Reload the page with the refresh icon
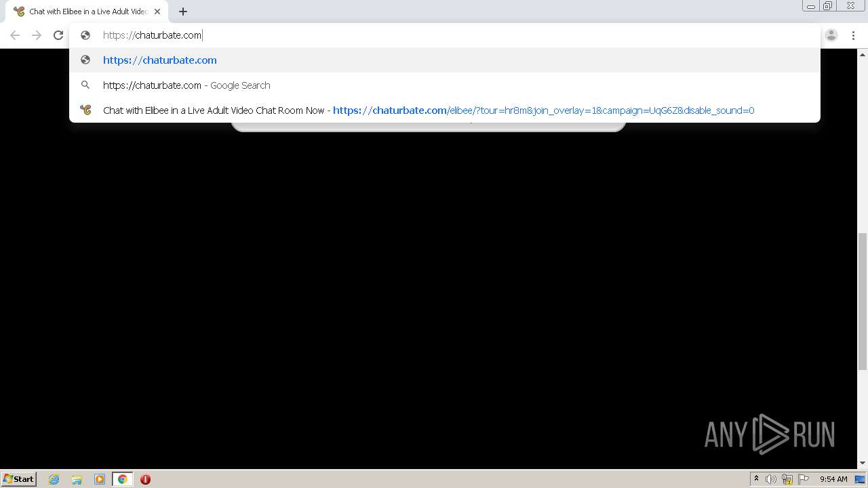Viewport: 868px width, 488px height. pyautogui.click(x=58, y=35)
